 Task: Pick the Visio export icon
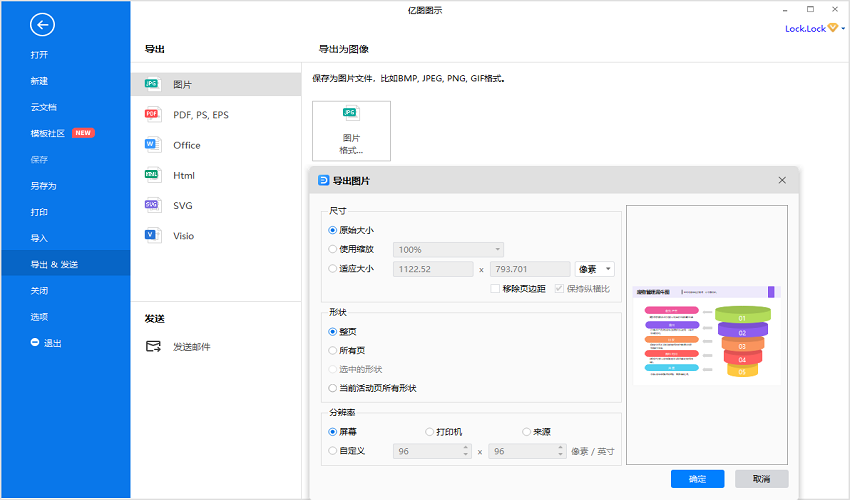pos(152,236)
